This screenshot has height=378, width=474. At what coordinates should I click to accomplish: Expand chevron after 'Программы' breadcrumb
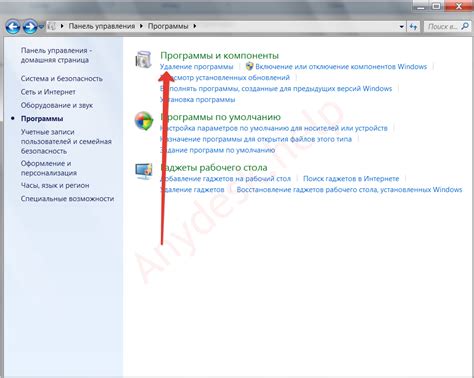195,26
